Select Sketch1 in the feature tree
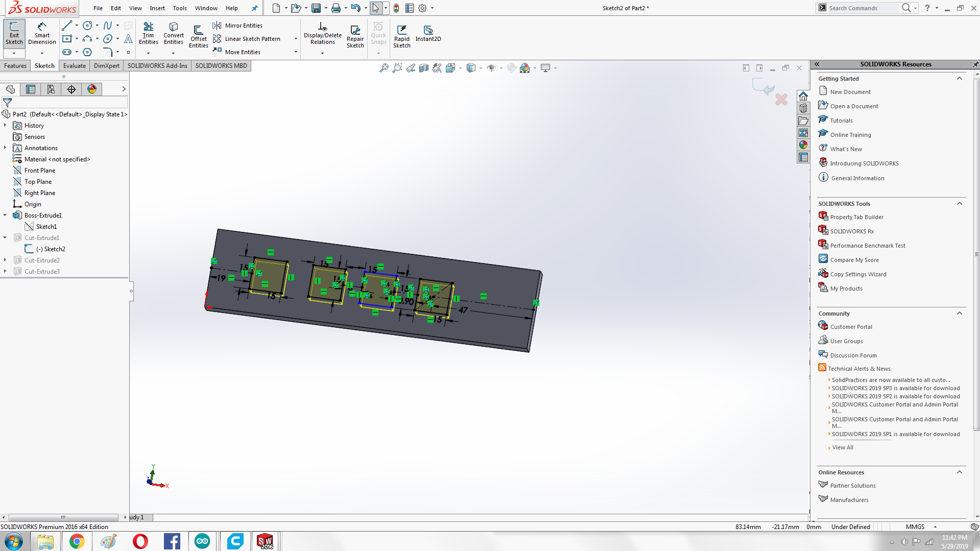 tap(46, 227)
